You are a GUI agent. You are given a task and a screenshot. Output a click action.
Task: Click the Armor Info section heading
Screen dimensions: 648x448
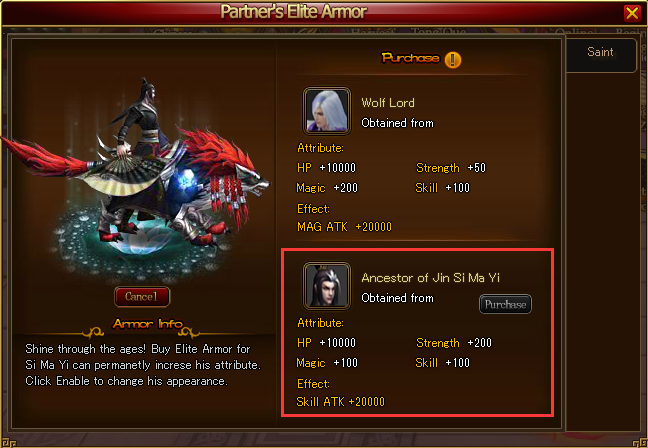[x=147, y=324]
